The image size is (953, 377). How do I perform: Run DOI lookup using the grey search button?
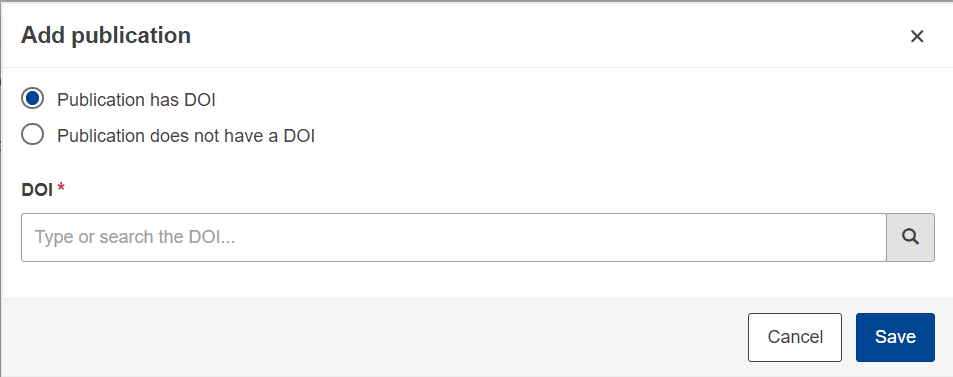[910, 237]
